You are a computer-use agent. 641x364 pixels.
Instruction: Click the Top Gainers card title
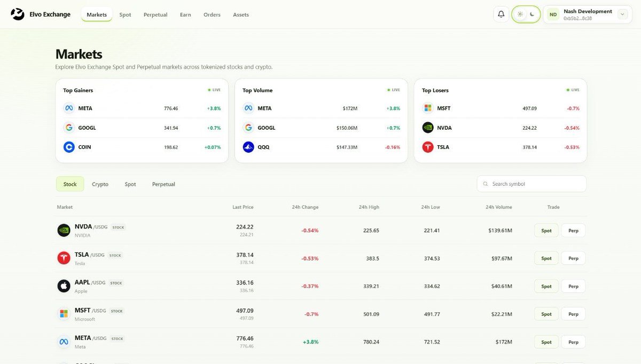[x=78, y=90]
